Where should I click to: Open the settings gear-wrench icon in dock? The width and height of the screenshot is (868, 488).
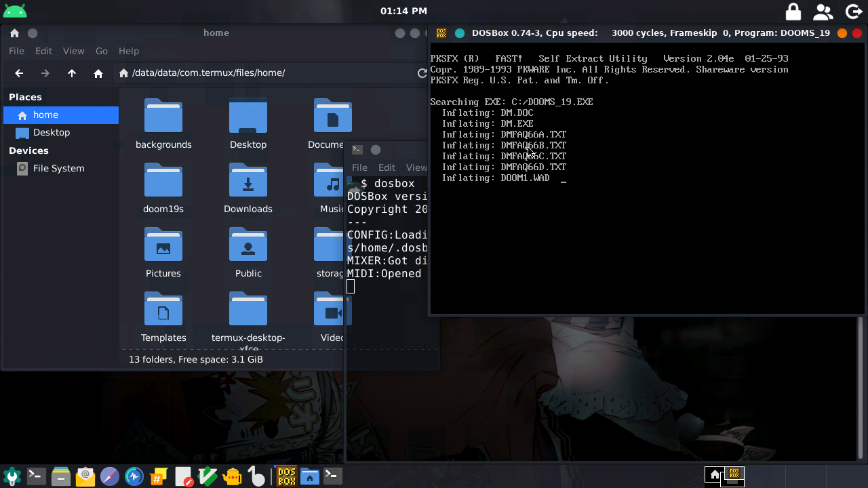[x=12, y=476]
